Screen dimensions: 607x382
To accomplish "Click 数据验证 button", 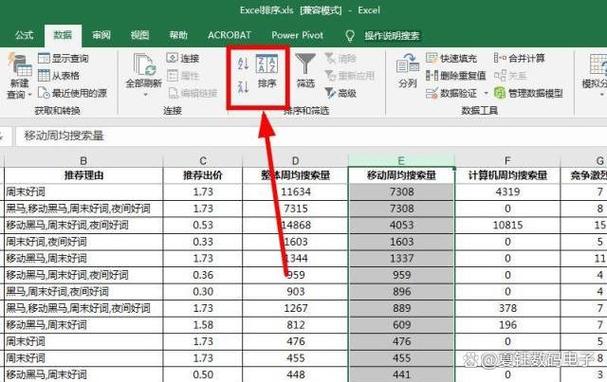I will click(x=451, y=93).
